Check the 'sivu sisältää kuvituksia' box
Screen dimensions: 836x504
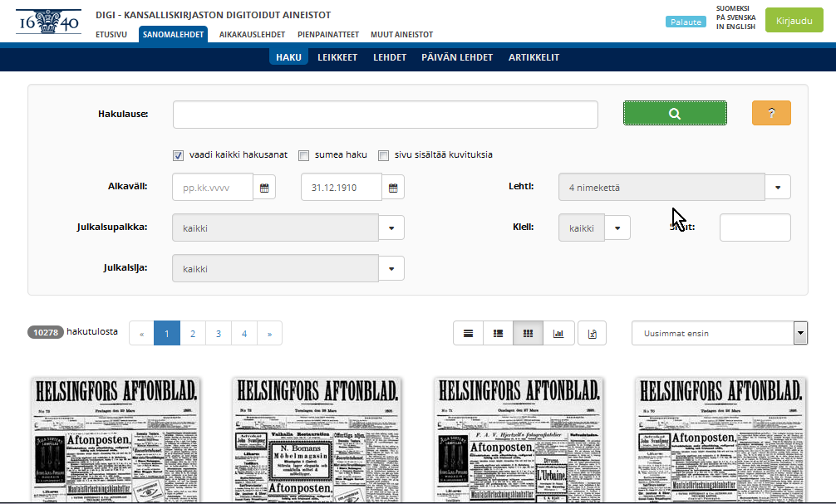383,155
